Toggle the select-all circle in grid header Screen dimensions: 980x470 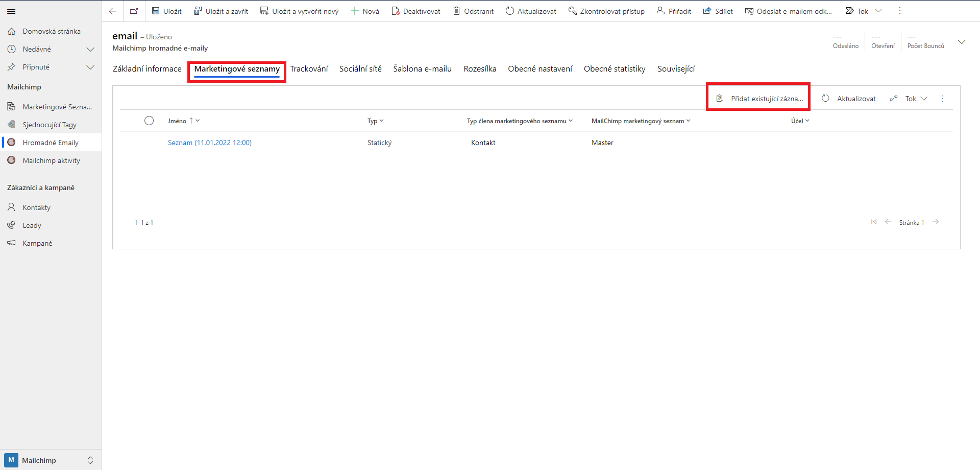coord(149,121)
